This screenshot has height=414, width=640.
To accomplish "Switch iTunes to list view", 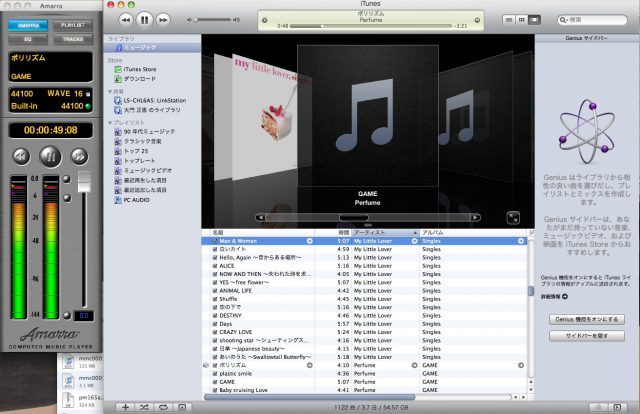I will pos(509,20).
